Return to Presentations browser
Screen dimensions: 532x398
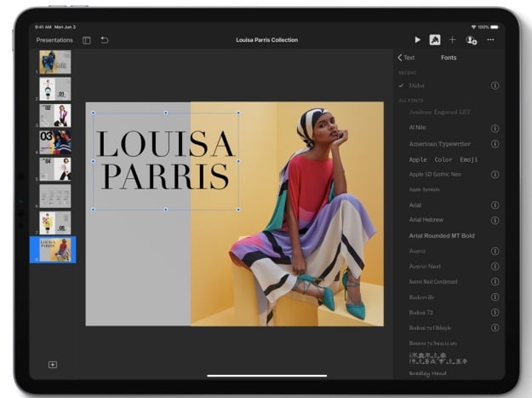point(54,40)
